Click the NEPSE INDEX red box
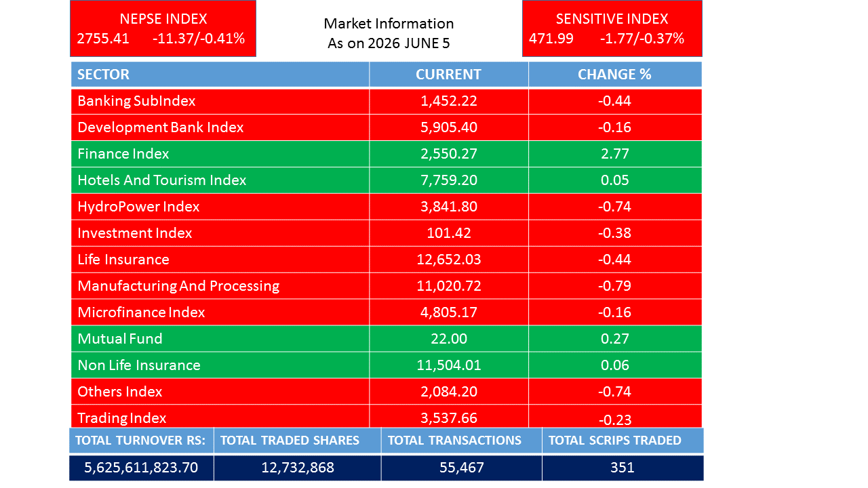Viewport: 868px width, 488px height. (163, 28)
